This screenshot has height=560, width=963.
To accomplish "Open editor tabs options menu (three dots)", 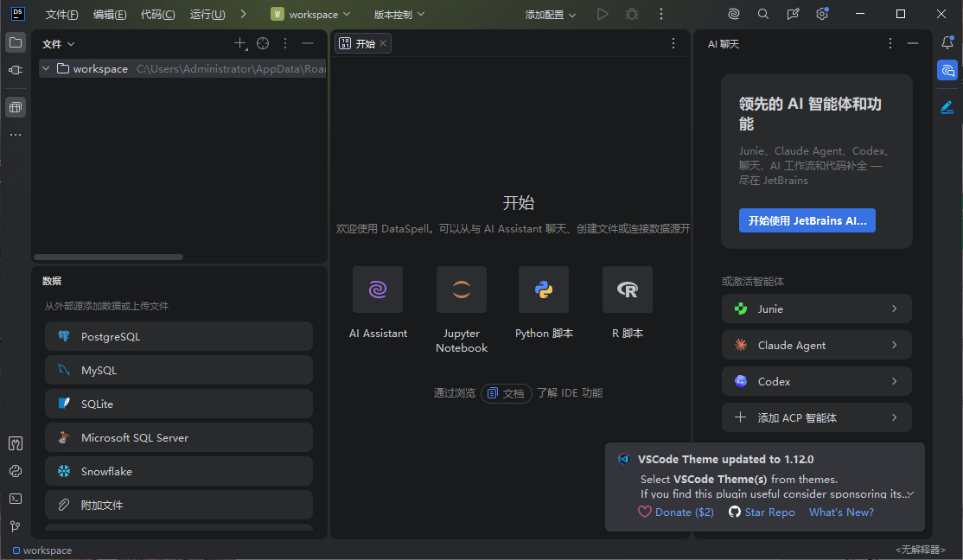I will tap(673, 43).
